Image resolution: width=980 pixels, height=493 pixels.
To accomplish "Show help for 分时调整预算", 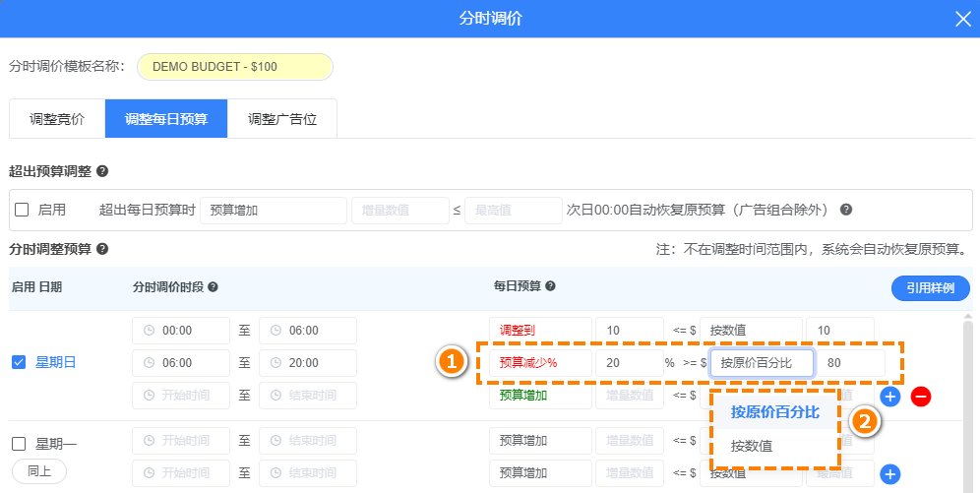I will (x=102, y=249).
